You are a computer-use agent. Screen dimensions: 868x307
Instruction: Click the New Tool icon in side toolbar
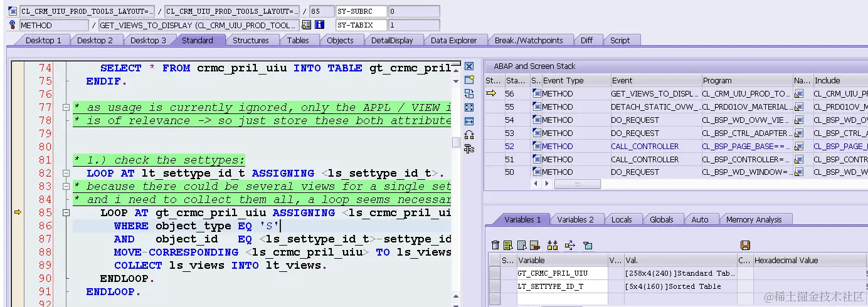468,80
